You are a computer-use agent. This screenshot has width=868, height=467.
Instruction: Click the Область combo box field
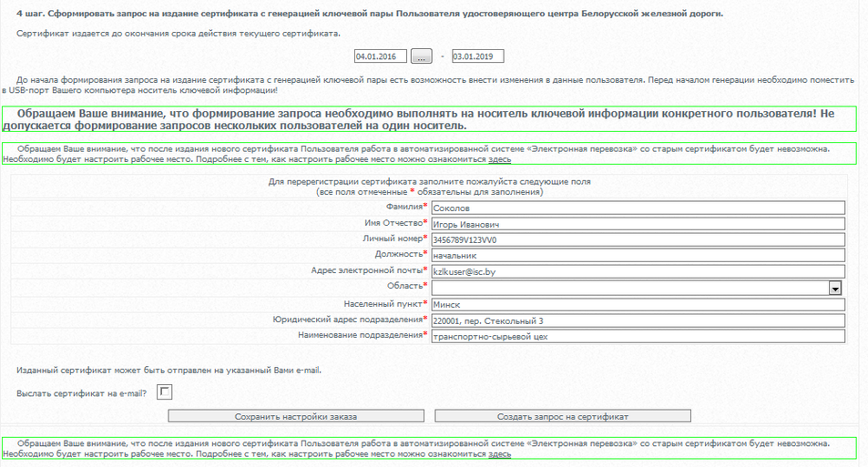point(628,288)
